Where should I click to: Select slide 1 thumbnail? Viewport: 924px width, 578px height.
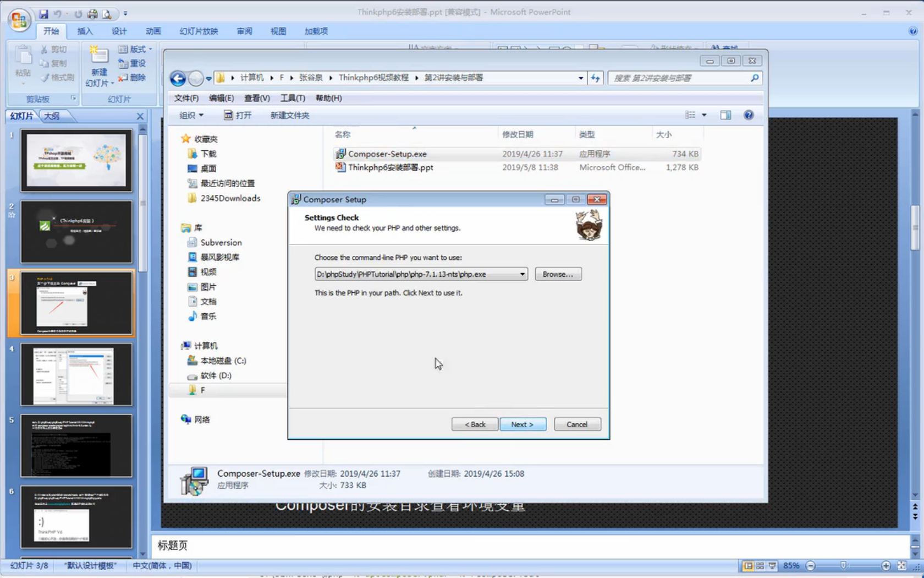pos(76,160)
